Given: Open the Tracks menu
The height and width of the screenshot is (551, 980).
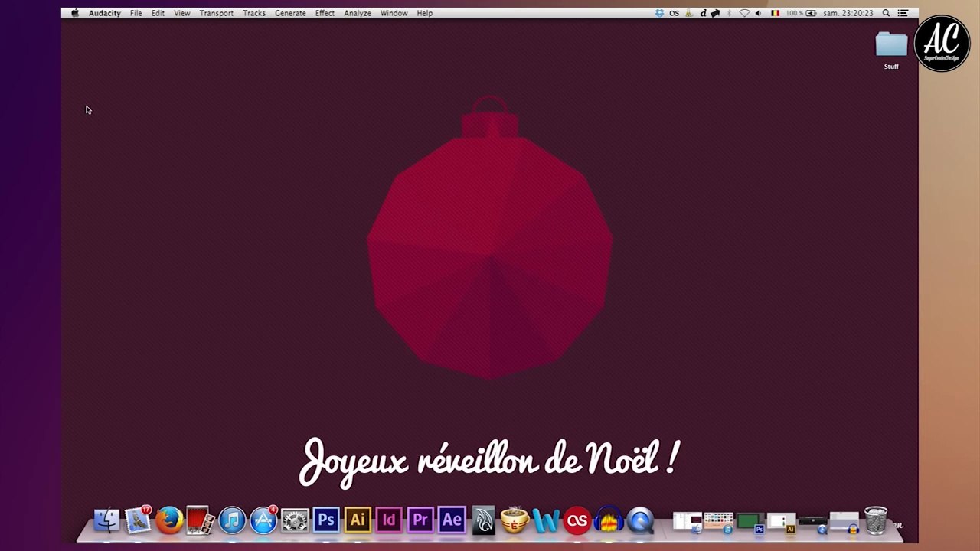Looking at the screenshot, I should pyautogui.click(x=254, y=13).
